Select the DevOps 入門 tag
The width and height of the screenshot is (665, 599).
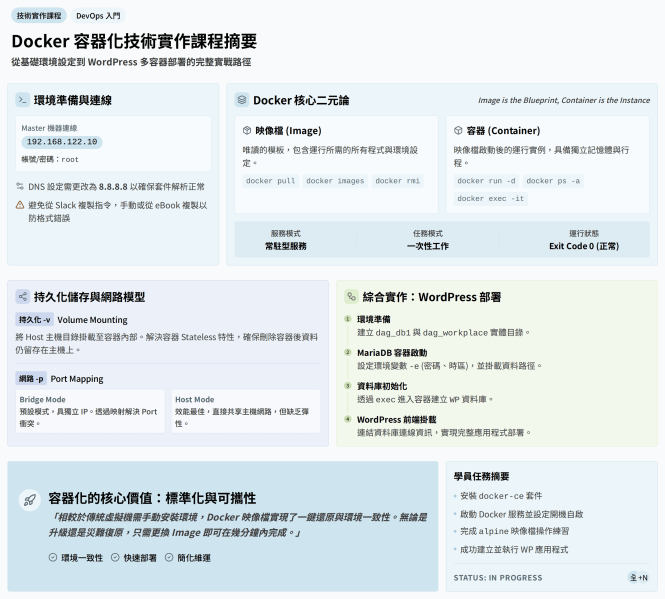click(x=98, y=16)
